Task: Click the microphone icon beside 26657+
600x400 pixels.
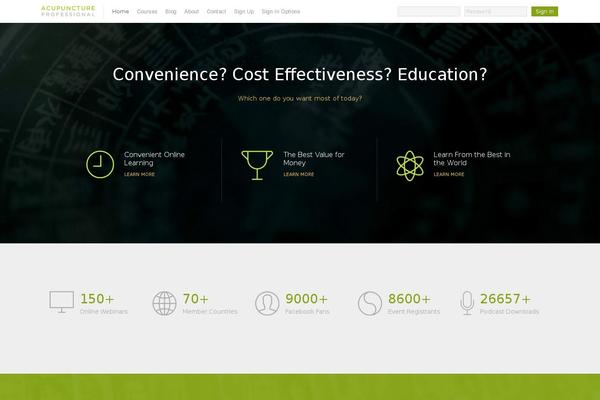Action: click(x=467, y=303)
